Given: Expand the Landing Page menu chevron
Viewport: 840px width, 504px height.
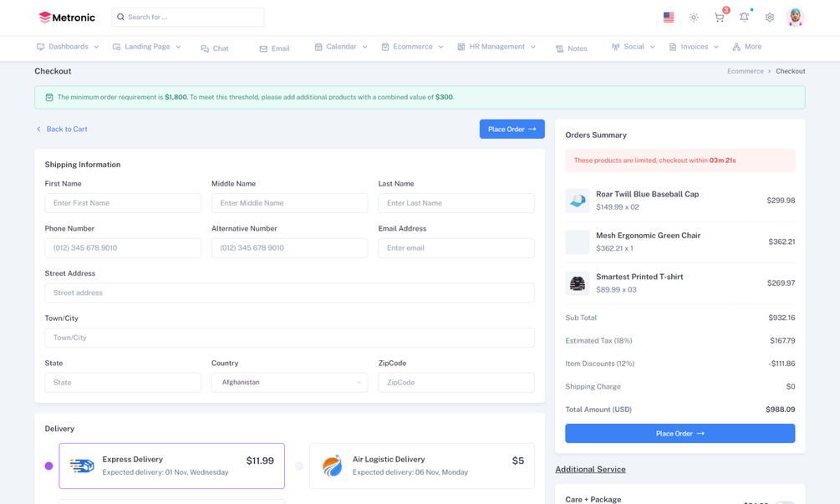Looking at the screenshot, I should click(178, 47).
